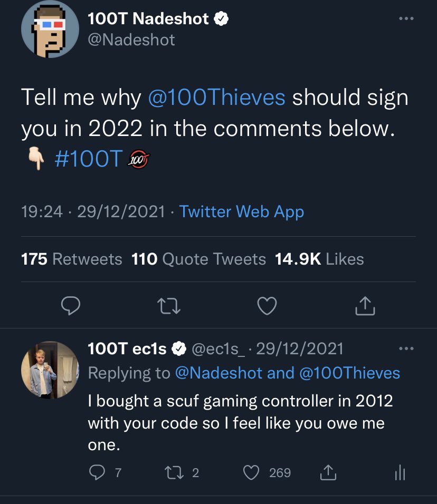This screenshot has height=504, width=437.
Task: View the 110 Quote Tweets
Action: (x=198, y=259)
